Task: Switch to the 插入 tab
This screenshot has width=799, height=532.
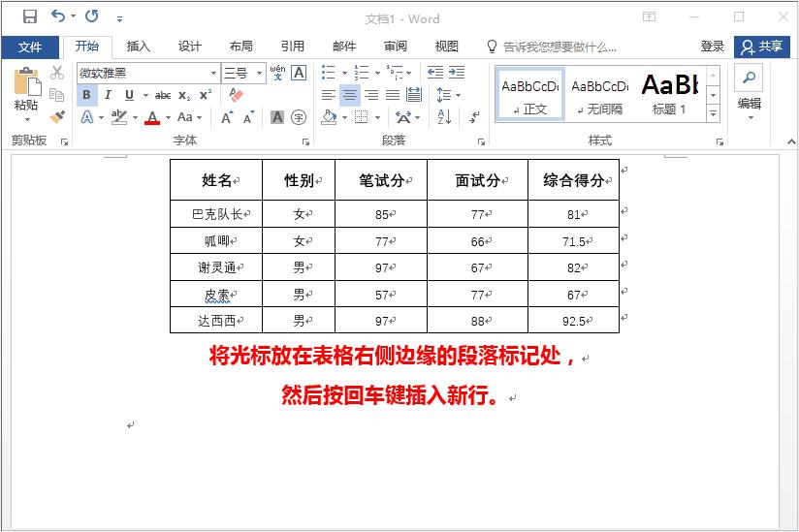Action: [x=138, y=47]
